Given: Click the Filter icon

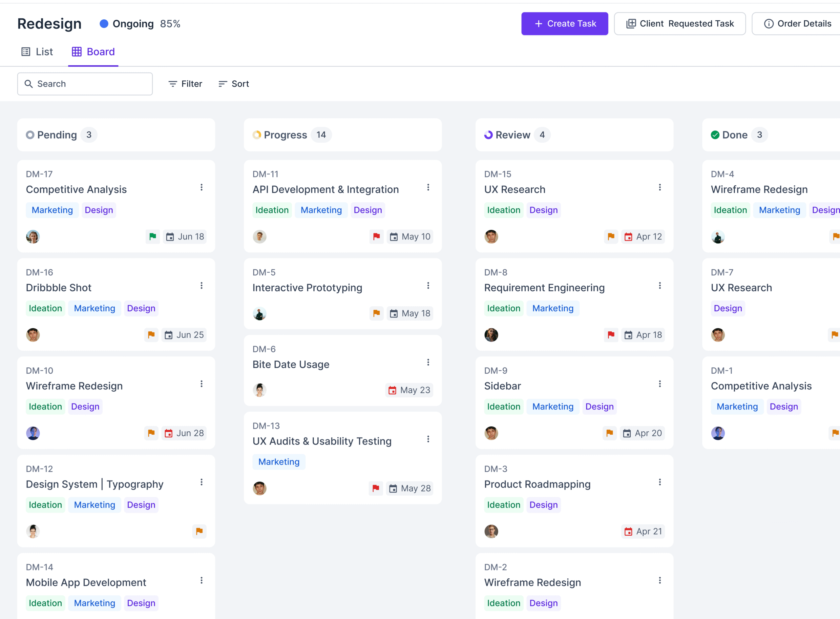Looking at the screenshot, I should 173,84.
